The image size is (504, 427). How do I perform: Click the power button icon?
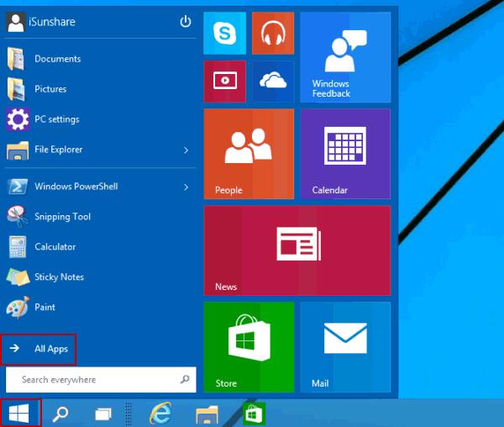186,22
